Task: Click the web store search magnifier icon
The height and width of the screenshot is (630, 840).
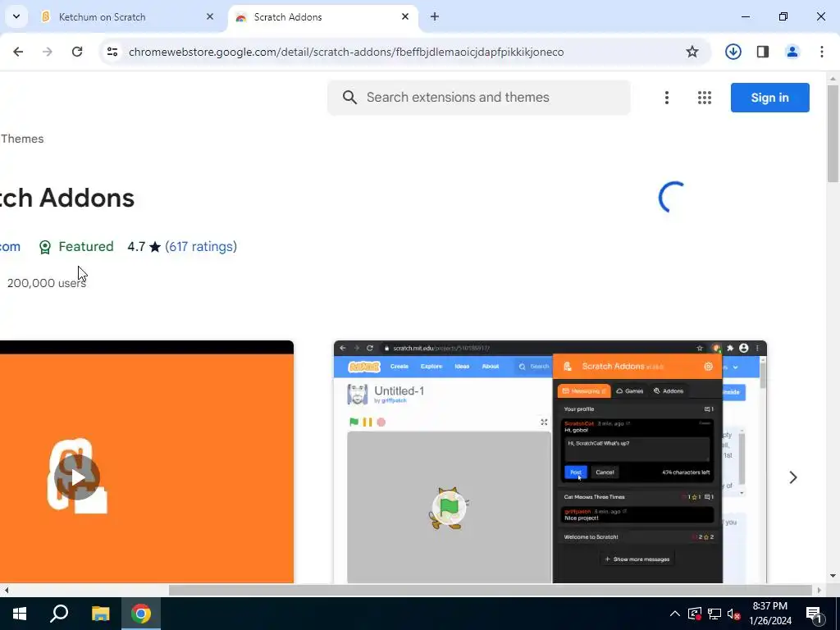Action: (349, 98)
